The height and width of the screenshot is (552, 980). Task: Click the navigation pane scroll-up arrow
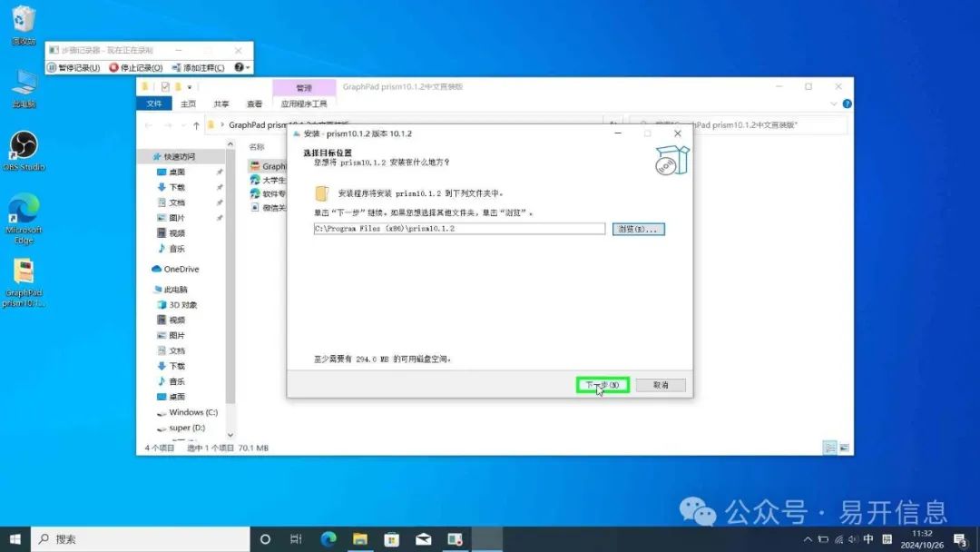click(230, 144)
